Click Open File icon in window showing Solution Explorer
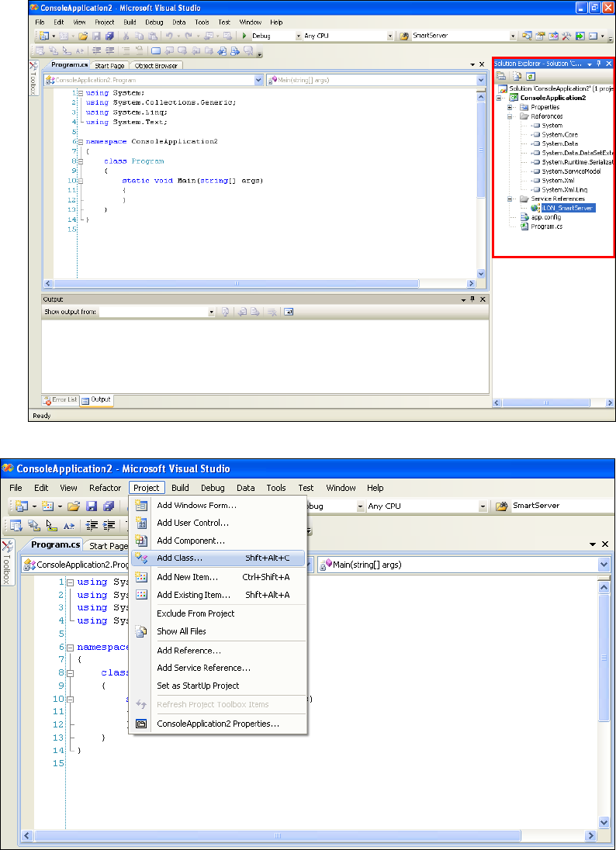Screen dimensions: 616x850 tap(83, 36)
